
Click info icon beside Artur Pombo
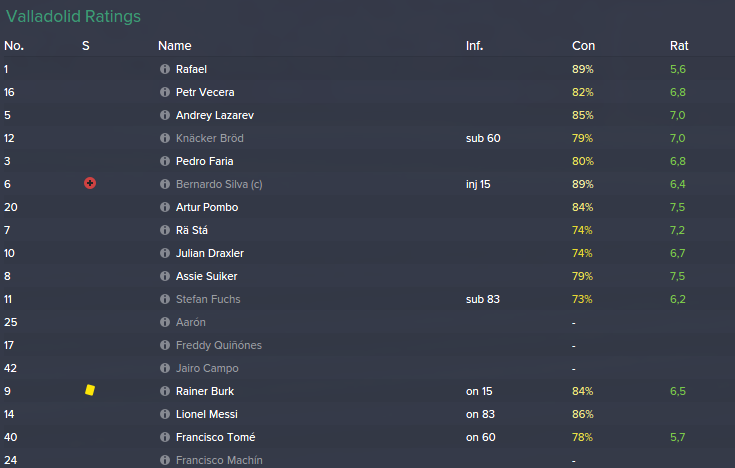click(165, 207)
